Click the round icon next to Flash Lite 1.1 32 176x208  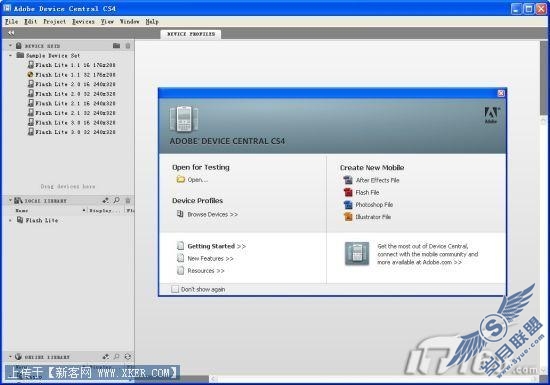[31, 74]
